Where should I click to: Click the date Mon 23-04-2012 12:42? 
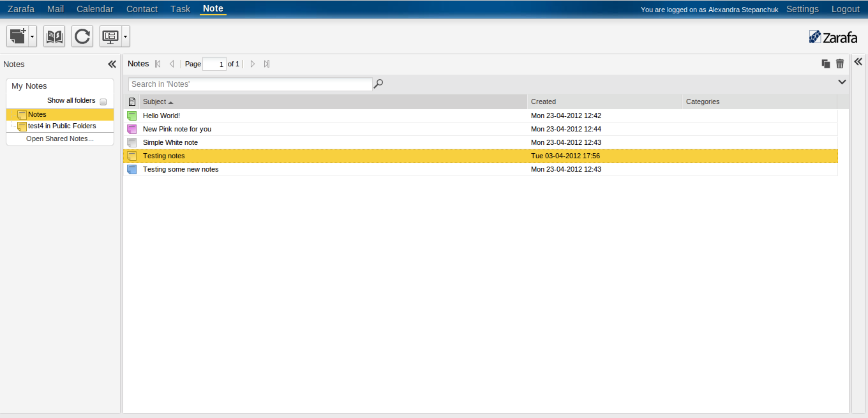(566, 116)
